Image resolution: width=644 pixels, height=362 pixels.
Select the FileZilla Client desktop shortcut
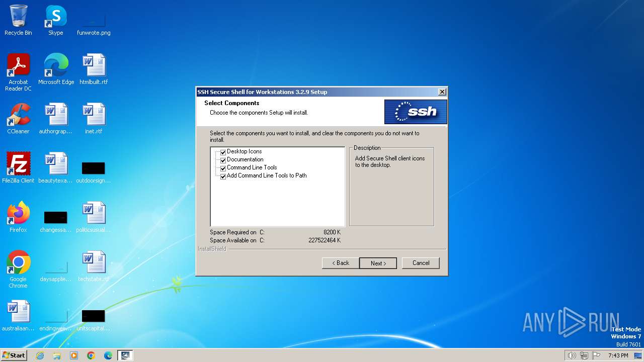(18, 168)
